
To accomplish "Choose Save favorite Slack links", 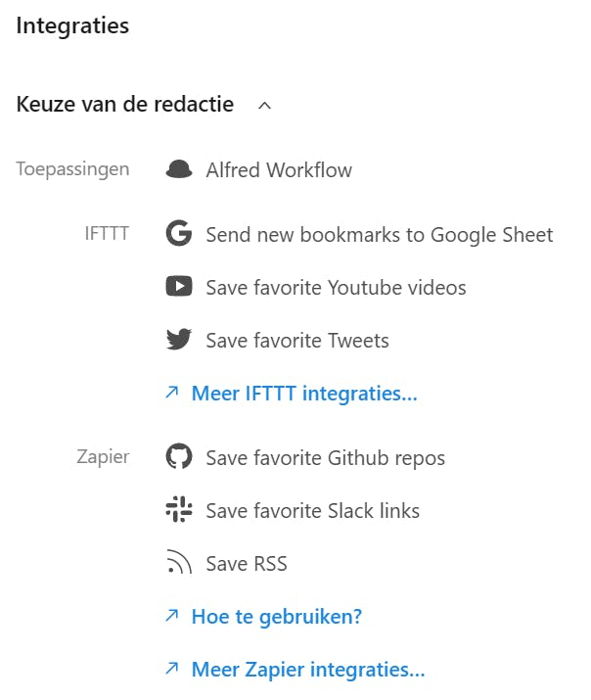I will (x=312, y=511).
